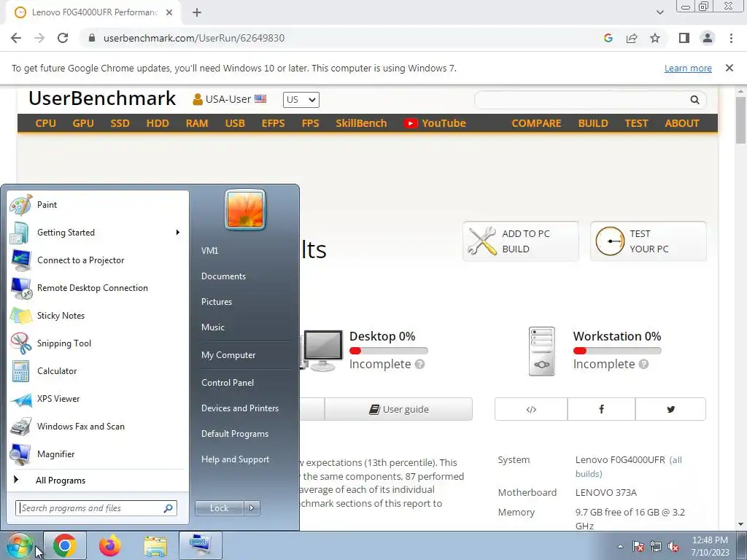Viewport: 747px width, 560px height.
Task: Click the address bar URL
Action: (194, 38)
